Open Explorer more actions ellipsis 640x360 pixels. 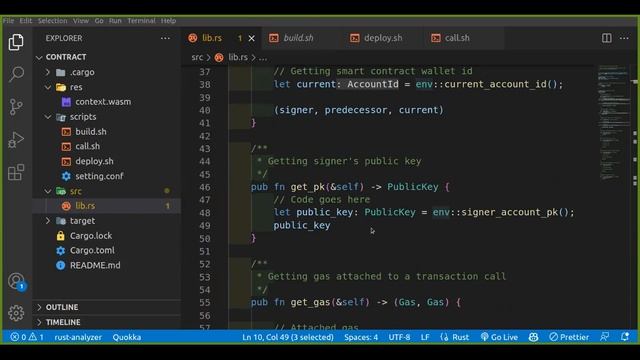coord(165,38)
